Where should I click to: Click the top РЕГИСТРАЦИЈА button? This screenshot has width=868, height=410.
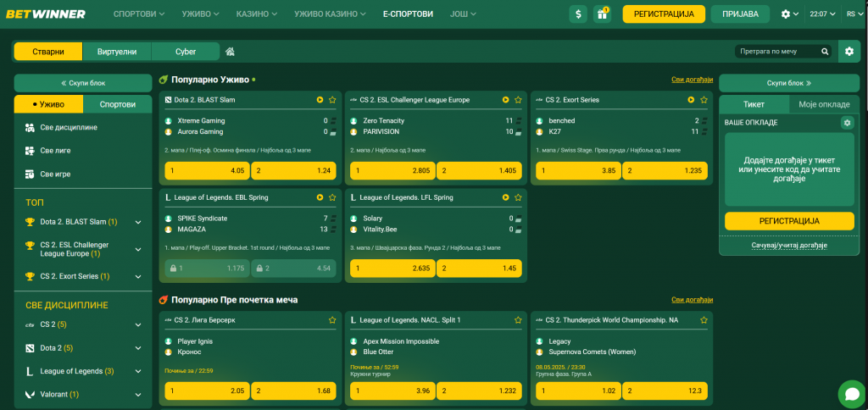point(664,14)
